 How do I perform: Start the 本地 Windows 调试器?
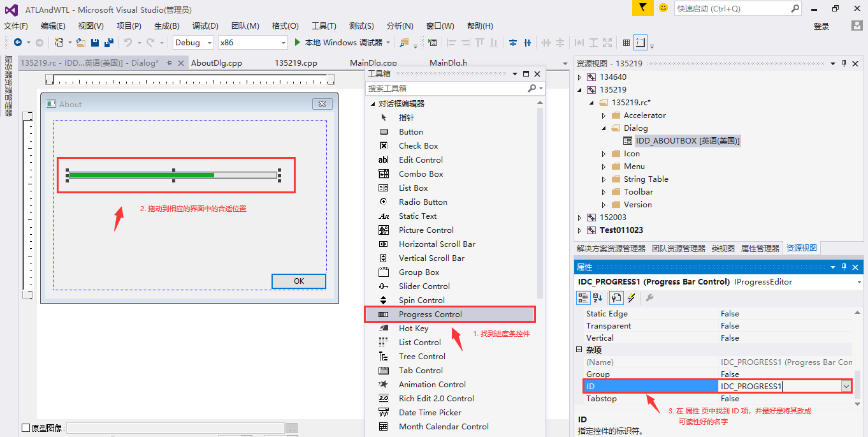click(x=338, y=43)
